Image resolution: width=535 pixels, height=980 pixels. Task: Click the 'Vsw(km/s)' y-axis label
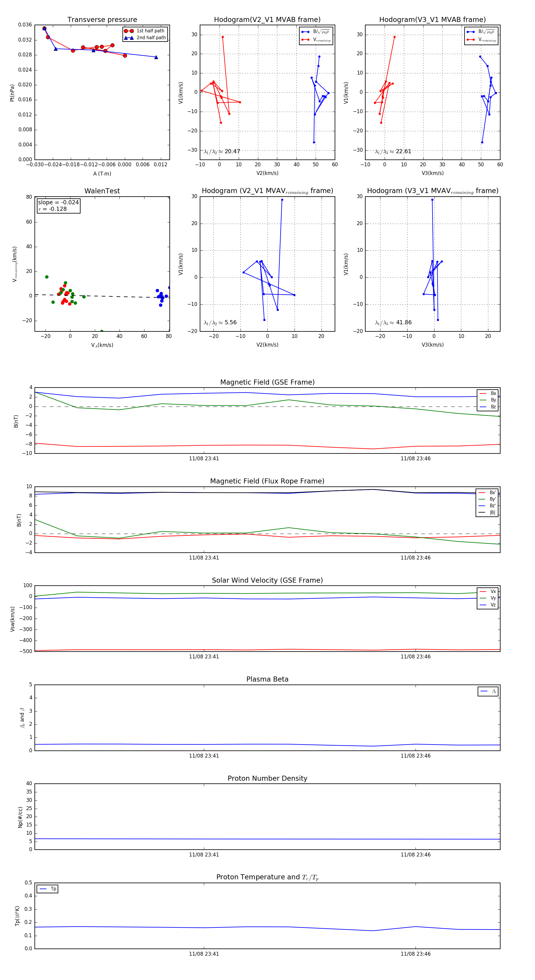[x=12, y=619]
